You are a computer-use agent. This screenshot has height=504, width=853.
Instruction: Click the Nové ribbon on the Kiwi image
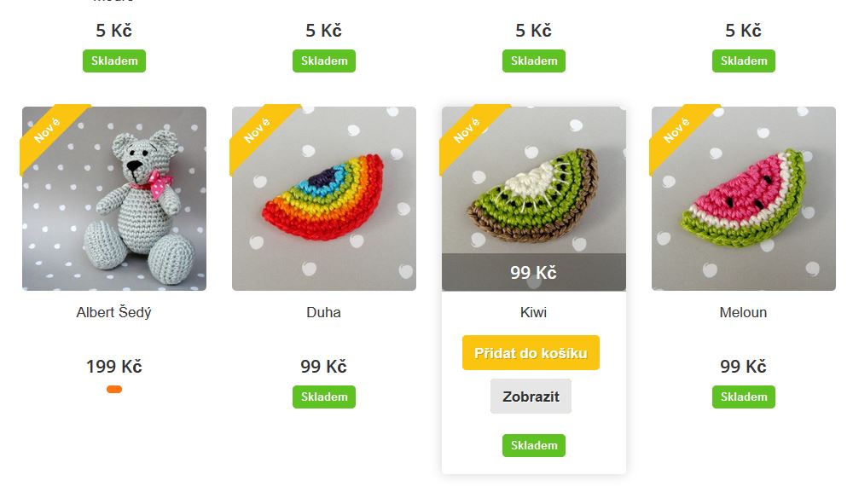[x=467, y=130]
